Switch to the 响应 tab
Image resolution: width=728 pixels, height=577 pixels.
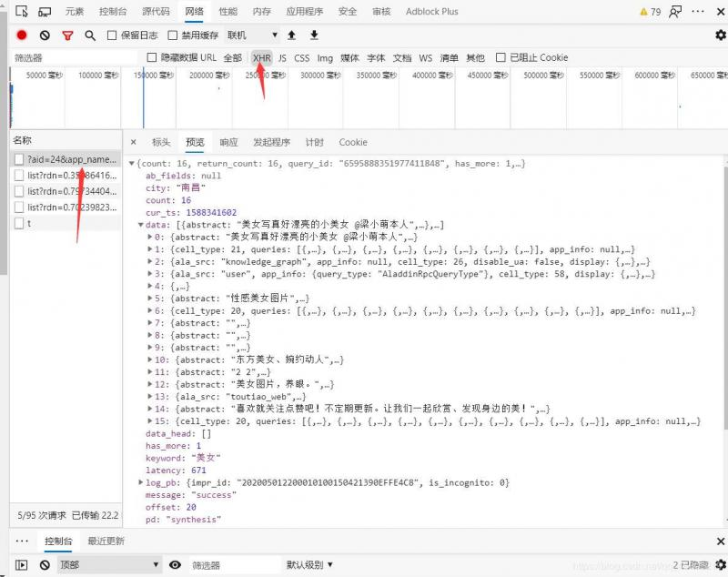[x=228, y=142]
